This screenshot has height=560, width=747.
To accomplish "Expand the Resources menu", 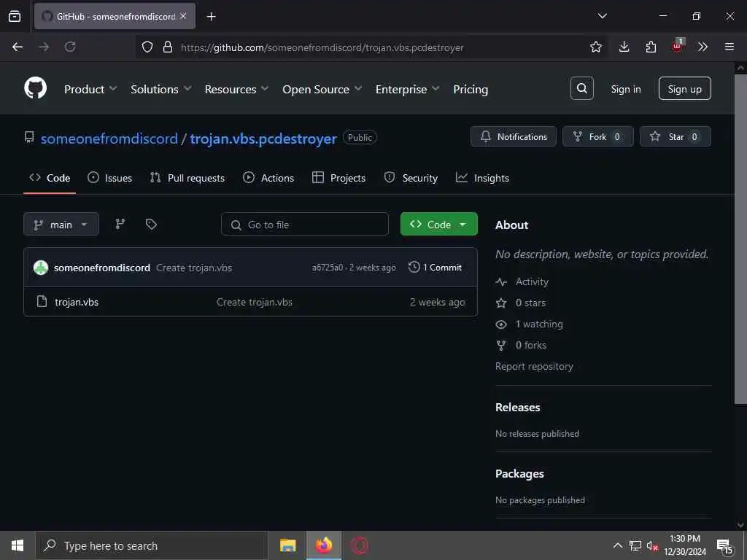I will pos(236,89).
